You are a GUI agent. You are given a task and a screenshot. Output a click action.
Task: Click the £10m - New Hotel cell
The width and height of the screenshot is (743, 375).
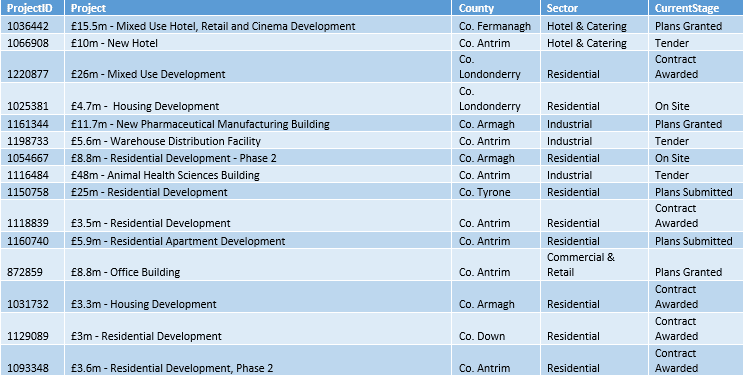(x=258, y=43)
